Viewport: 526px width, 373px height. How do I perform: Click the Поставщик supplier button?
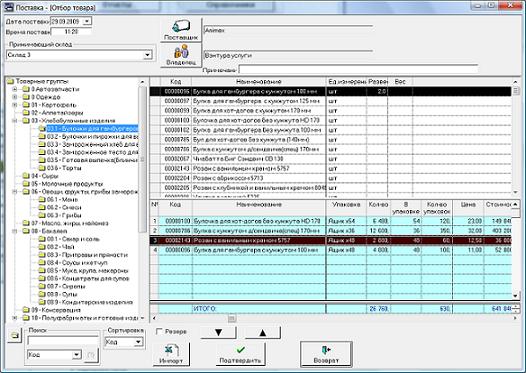(x=181, y=30)
